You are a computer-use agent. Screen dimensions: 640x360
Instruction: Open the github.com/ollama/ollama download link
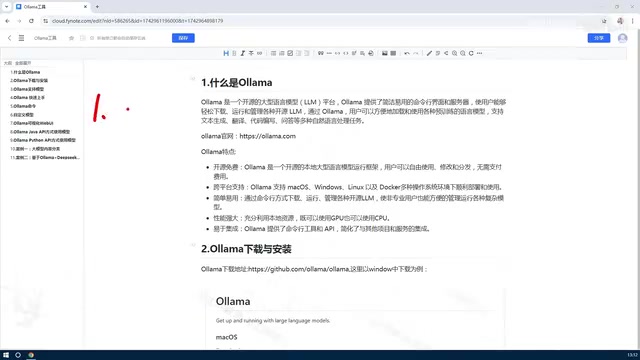(299, 269)
